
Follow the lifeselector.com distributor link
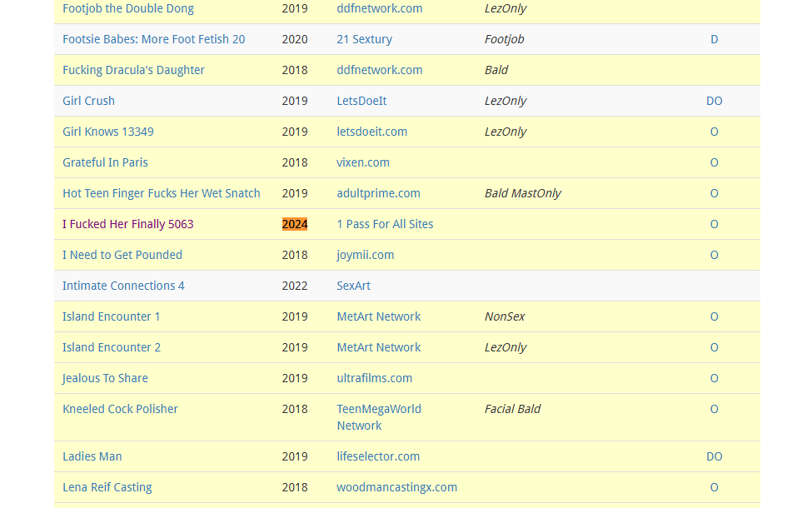[x=378, y=456]
